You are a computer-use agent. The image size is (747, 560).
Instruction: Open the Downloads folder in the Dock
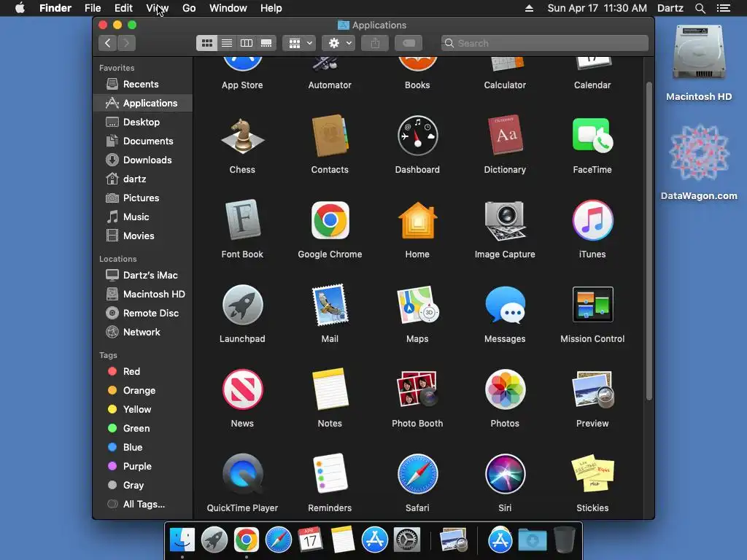click(x=532, y=540)
